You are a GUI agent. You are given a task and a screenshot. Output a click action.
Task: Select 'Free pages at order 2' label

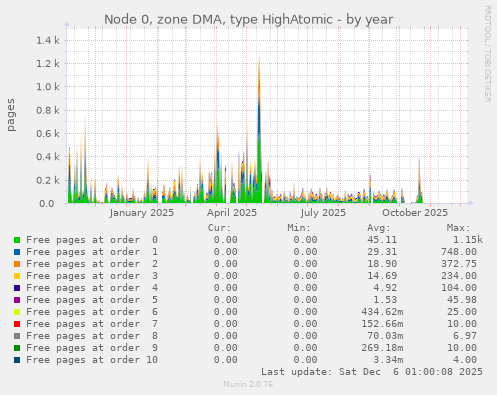[x=92, y=264]
